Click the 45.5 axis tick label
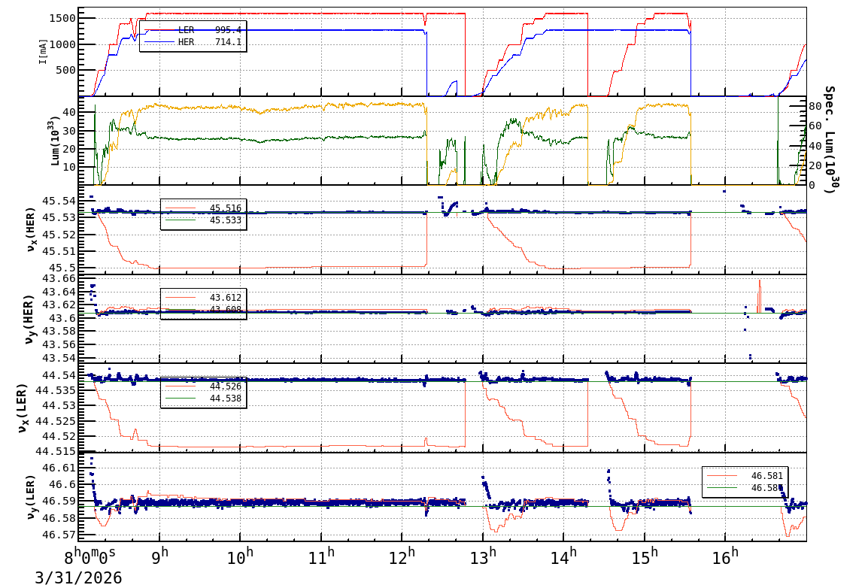Viewport: 868px width, 588px height. click(x=62, y=268)
